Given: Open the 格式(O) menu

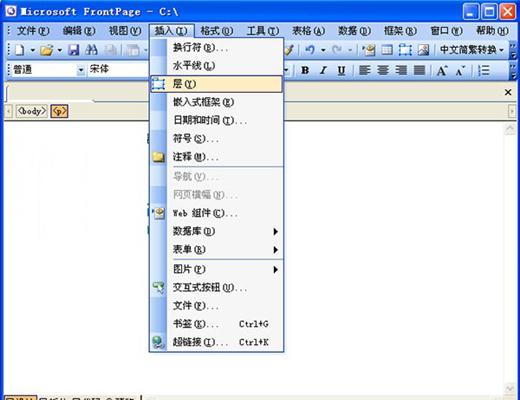Looking at the screenshot, I should pos(217,31).
